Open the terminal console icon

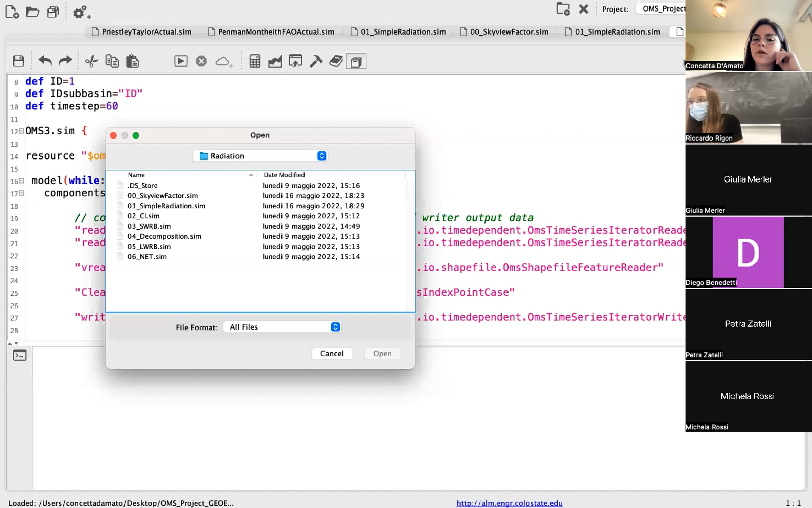[19, 355]
